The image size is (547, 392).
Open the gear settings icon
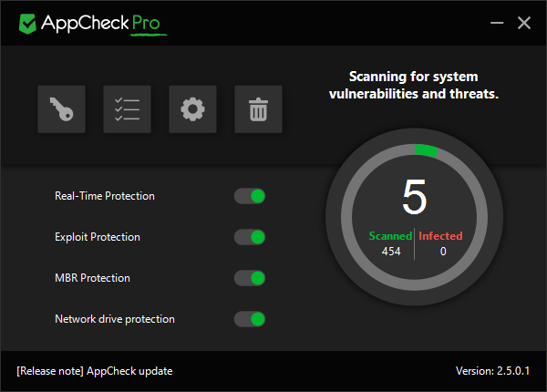click(x=192, y=109)
